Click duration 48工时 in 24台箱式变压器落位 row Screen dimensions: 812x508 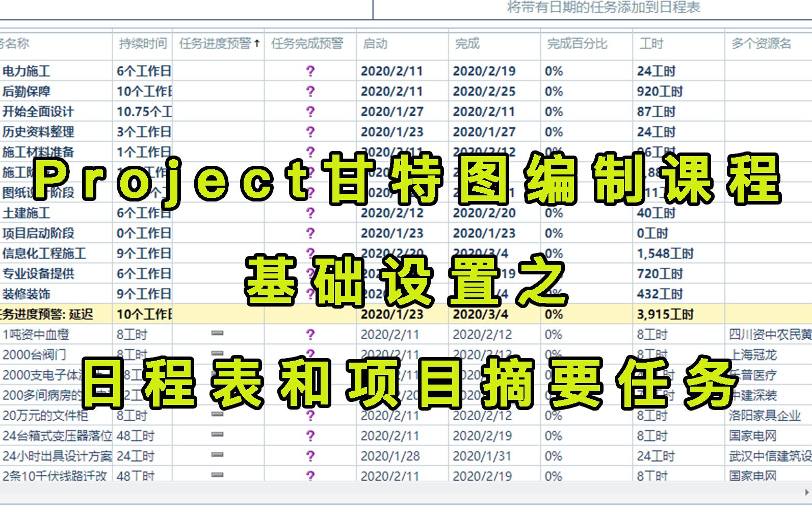pyautogui.click(x=136, y=436)
